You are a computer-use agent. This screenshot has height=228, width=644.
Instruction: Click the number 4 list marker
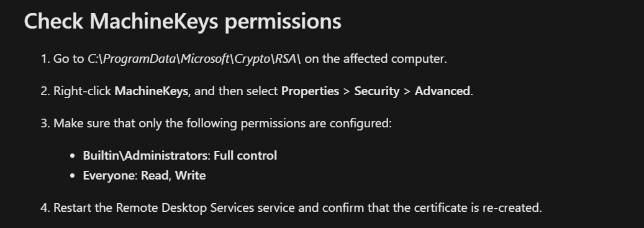45,207
